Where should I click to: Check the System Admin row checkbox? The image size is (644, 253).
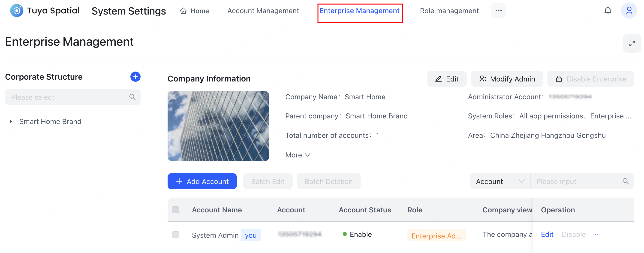[175, 235]
